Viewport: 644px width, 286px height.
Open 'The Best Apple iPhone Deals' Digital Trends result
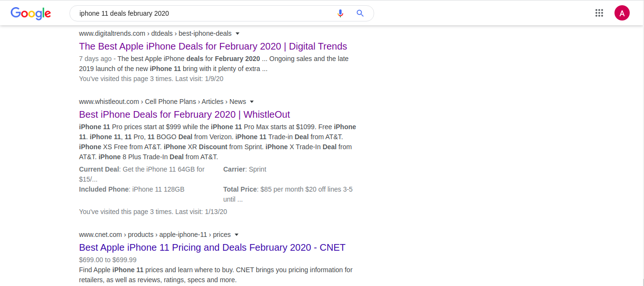[x=213, y=46]
